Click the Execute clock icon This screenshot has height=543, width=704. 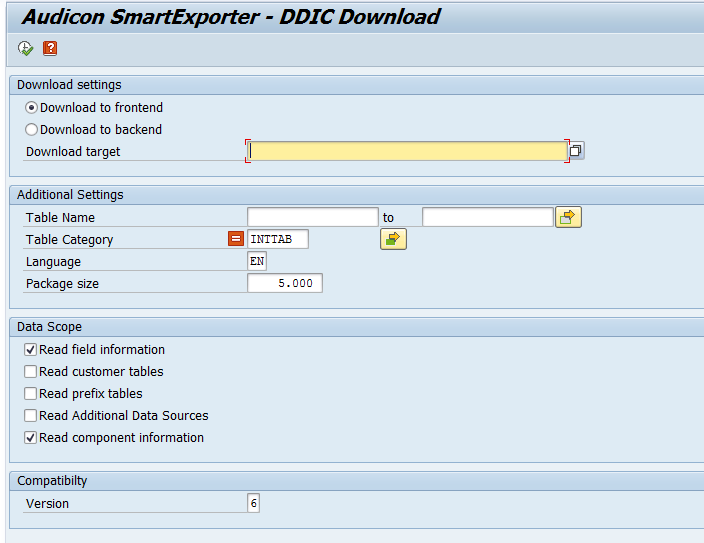[x=25, y=48]
